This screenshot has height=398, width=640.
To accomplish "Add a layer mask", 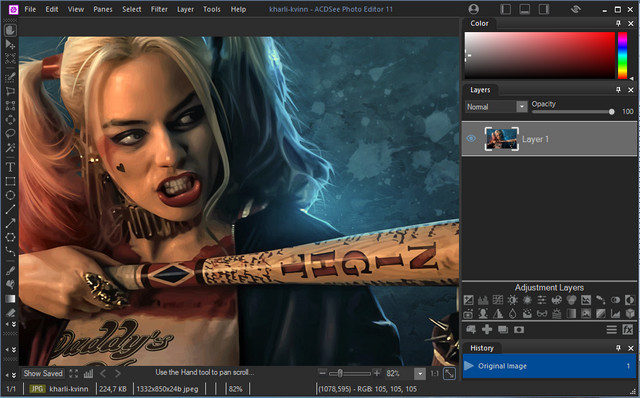I will [x=519, y=329].
